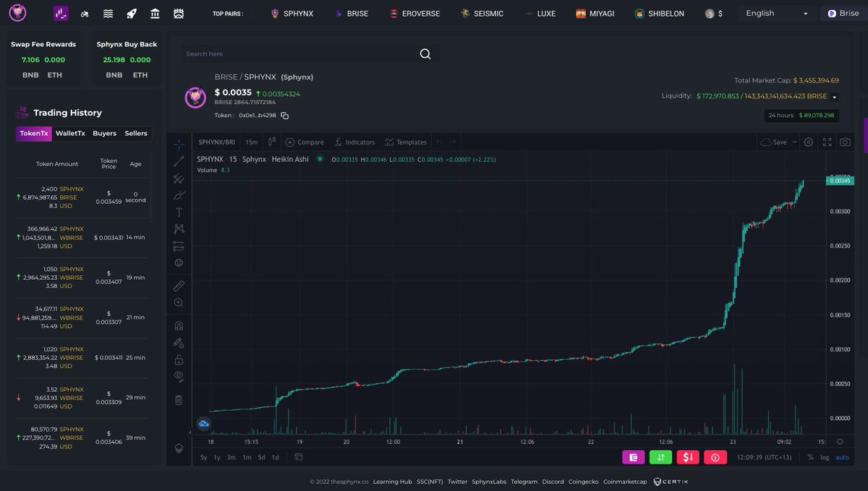Open chart settings gear icon
The width and height of the screenshot is (868, 491).
pyautogui.click(x=809, y=142)
